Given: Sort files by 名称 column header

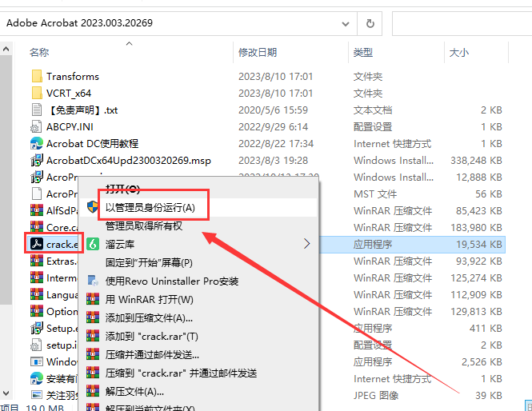Looking at the screenshot, I should 39,52.
